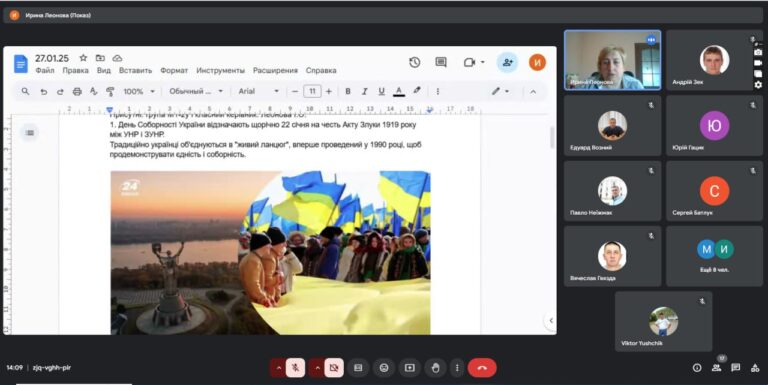Print the document
This screenshot has width=768, height=385.
(77, 91)
